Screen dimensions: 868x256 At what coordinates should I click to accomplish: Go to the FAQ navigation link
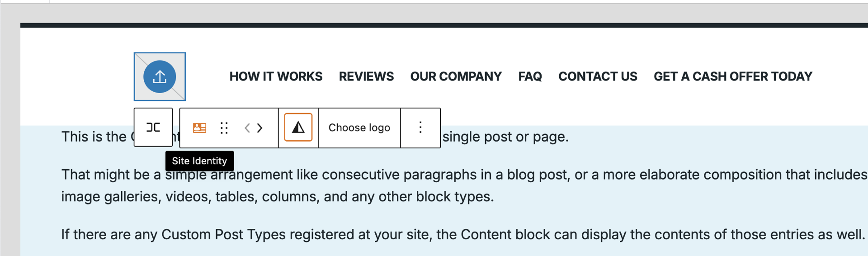(530, 76)
